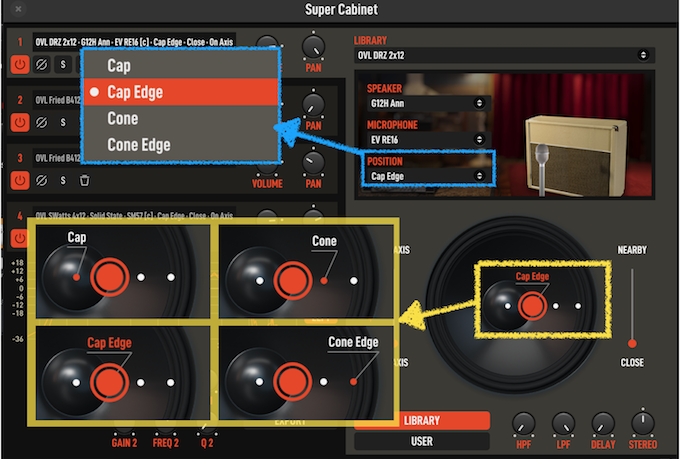Screen dimensions: 680x459
Task: Toggle power button for cabinet slot 2
Action: tap(20, 122)
